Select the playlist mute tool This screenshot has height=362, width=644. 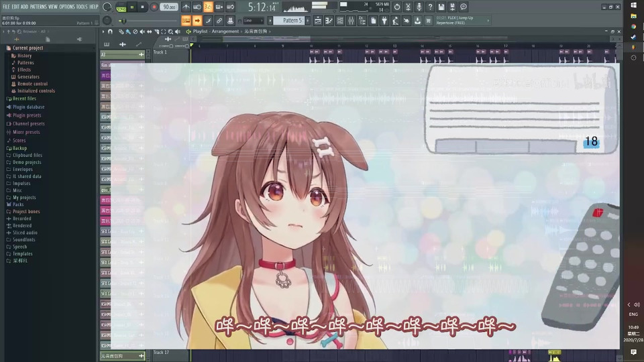[142, 32]
